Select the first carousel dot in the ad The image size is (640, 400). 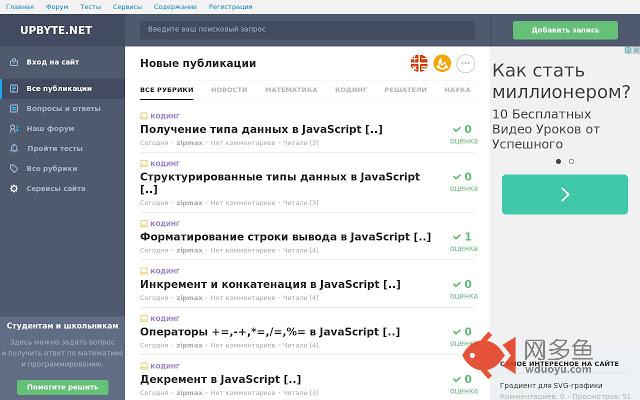pos(558,161)
